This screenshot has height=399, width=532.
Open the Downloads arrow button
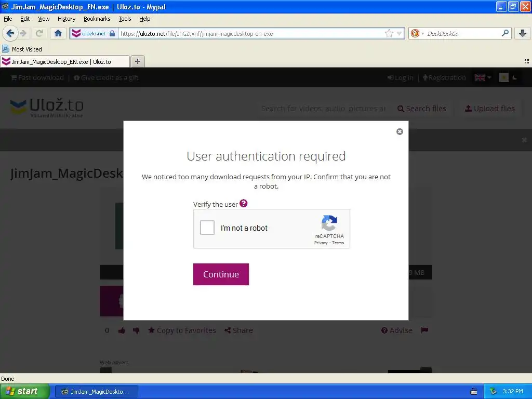point(523,33)
